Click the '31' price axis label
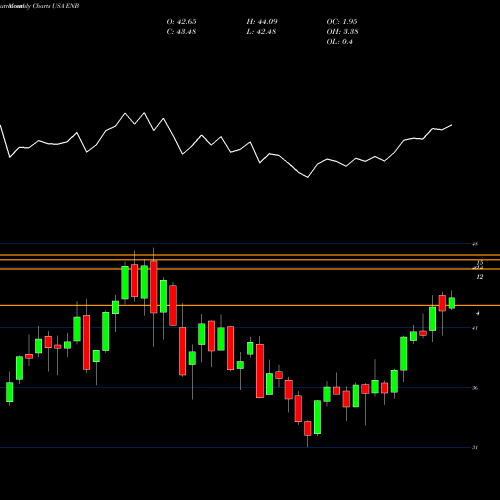The height and width of the screenshot is (500, 500). (475, 448)
